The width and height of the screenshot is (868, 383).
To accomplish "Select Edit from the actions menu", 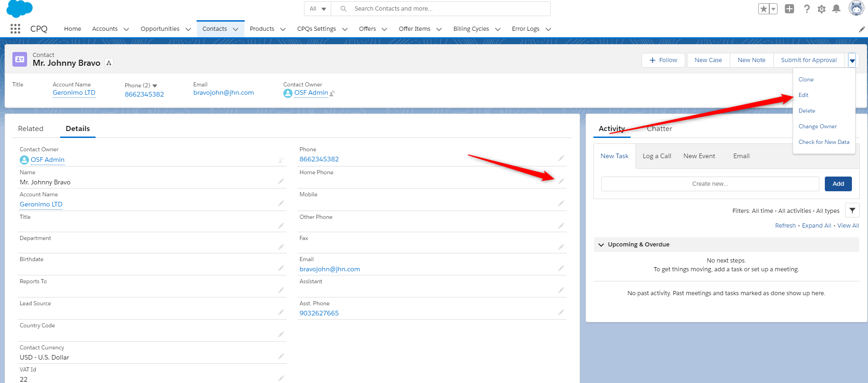I will (803, 95).
